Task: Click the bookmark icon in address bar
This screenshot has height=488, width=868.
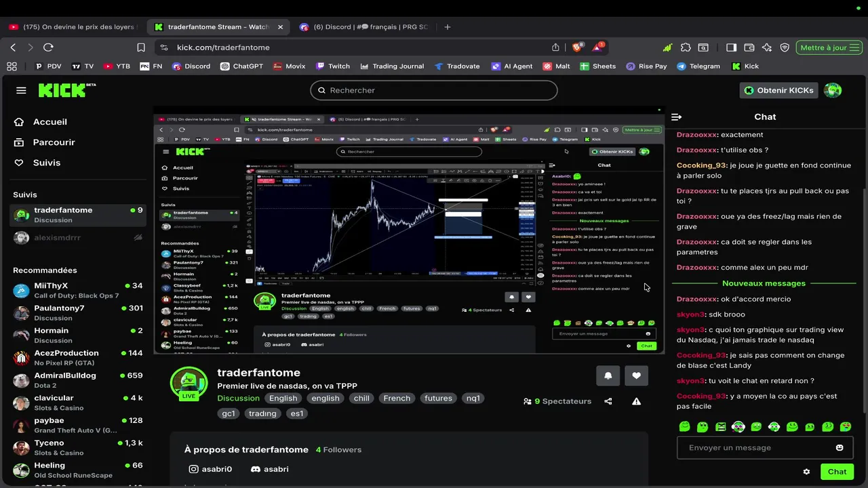Action: (x=141, y=47)
